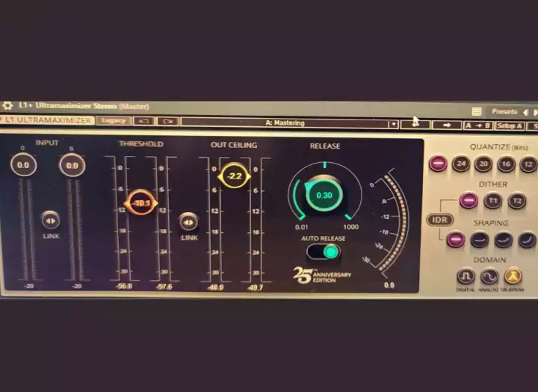The height and width of the screenshot is (392, 538).
Task: Select 12-bit quantize
Action: tap(528, 164)
